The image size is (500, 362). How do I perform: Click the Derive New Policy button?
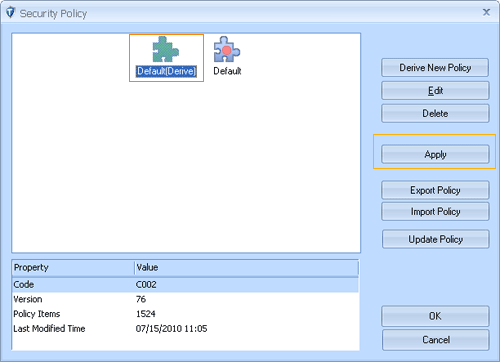coord(435,68)
